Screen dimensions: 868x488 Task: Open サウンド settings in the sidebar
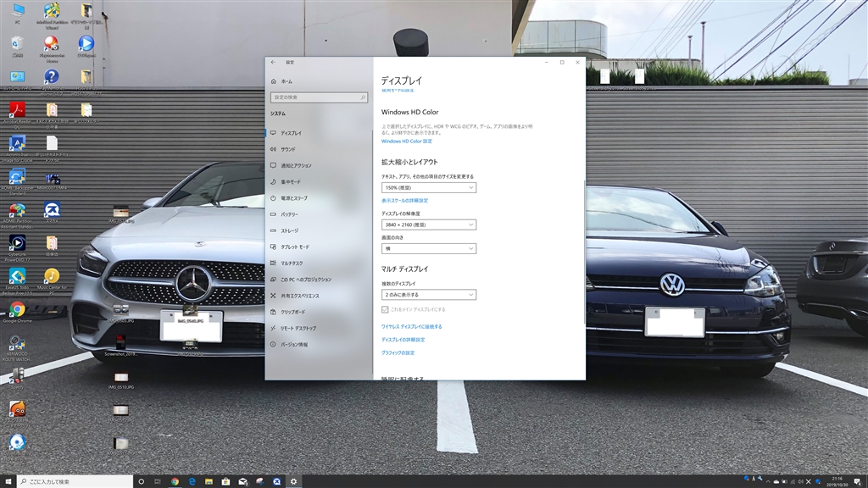click(x=319, y=149)
